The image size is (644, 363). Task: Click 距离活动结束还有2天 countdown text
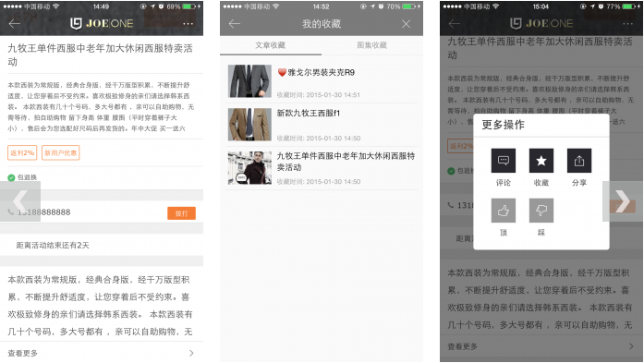[x=53, y=245]
